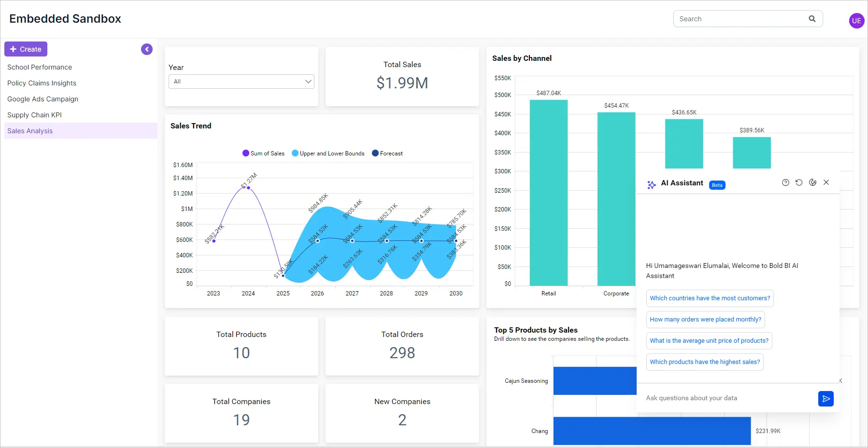
Task: Click the AI Assistant sparkle icon
Action: [651, 184]
